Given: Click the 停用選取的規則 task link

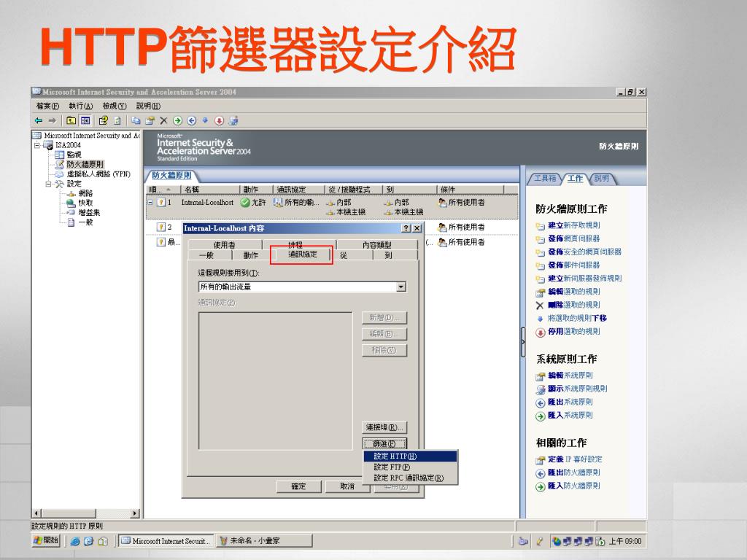Looking at the screenshot, I should 573,332.
